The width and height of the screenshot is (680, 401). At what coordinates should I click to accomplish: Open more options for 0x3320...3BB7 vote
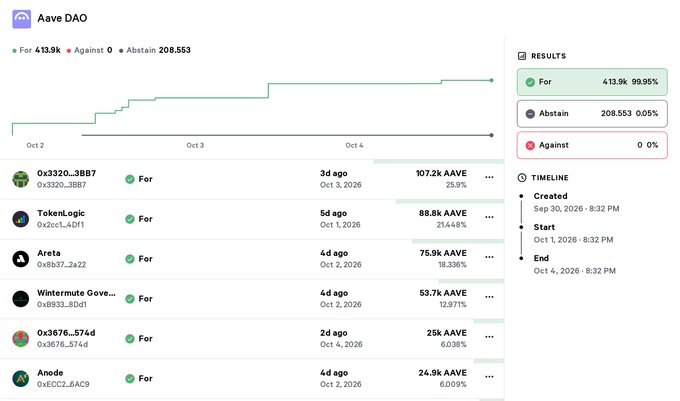click(489, 177)
